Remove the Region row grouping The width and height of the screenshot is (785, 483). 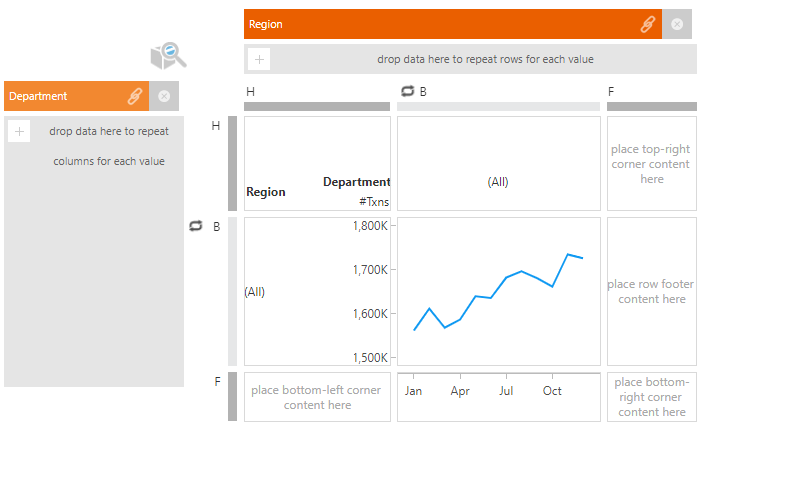point(677,24)
